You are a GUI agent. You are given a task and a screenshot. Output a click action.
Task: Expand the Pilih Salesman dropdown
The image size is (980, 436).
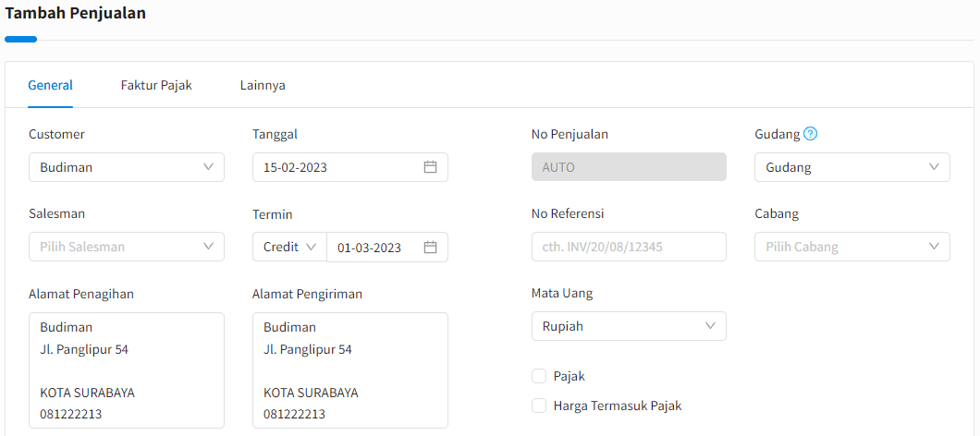click(x=127, y=247)
